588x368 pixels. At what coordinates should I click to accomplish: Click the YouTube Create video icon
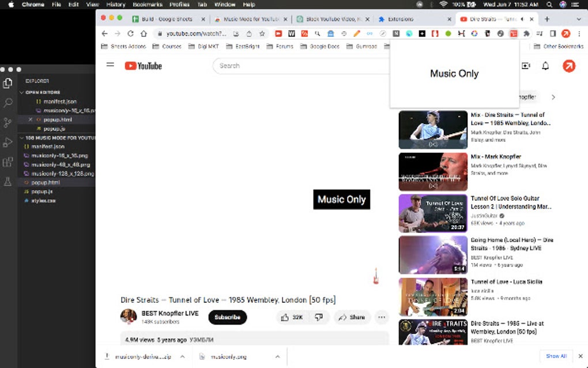(525, 66)
